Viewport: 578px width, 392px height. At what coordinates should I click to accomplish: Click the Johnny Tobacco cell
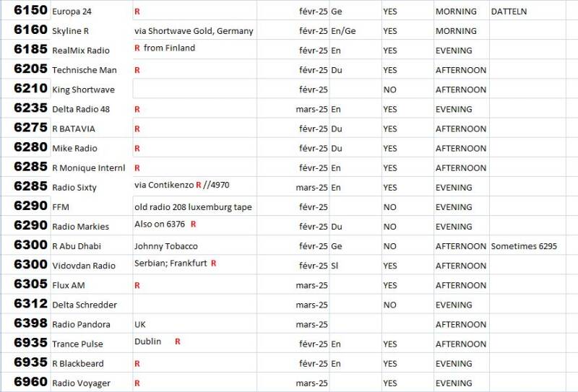[x=165, y=246]
